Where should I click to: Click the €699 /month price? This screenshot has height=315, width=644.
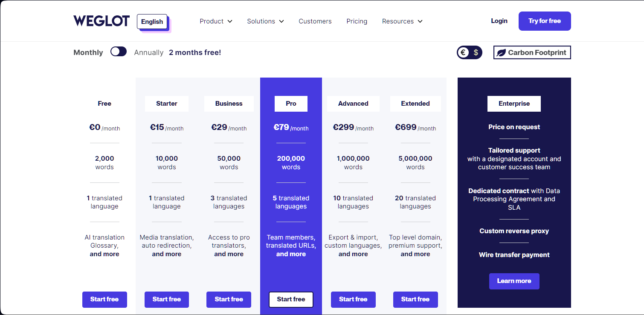click(x=415, y=127)
